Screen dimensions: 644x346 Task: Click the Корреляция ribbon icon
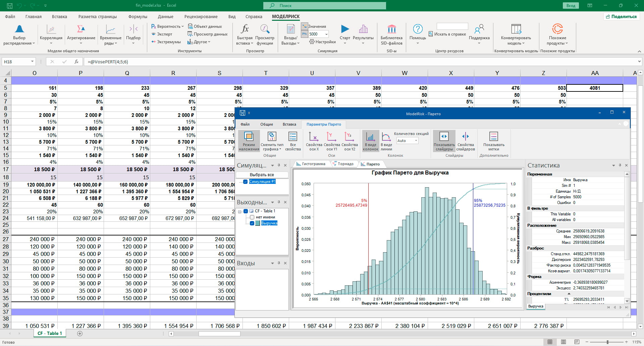click(x=51, y=30)
